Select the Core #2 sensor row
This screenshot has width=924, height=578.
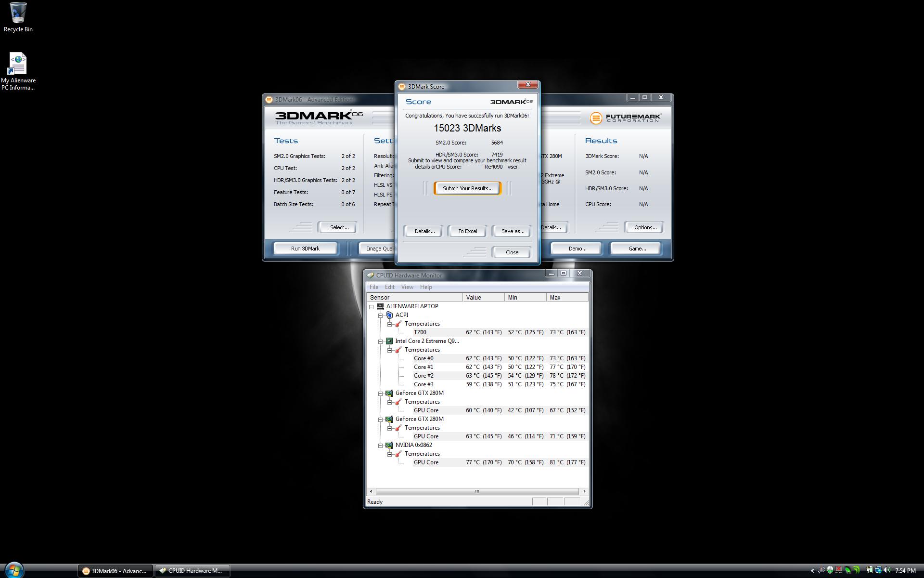(500, 376)
